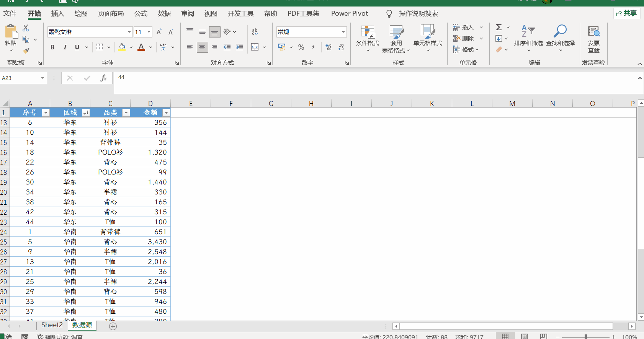This screenshot has width=644, height=339.
Task: Click the 共享 (Share) button
Action: click(x=627, y=13)
